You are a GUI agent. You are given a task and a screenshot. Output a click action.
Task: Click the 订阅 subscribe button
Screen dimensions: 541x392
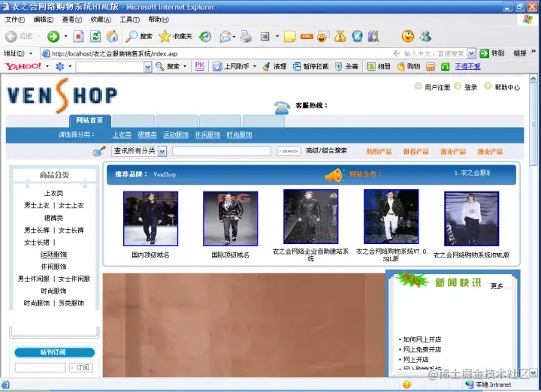(x=80, y=367)
